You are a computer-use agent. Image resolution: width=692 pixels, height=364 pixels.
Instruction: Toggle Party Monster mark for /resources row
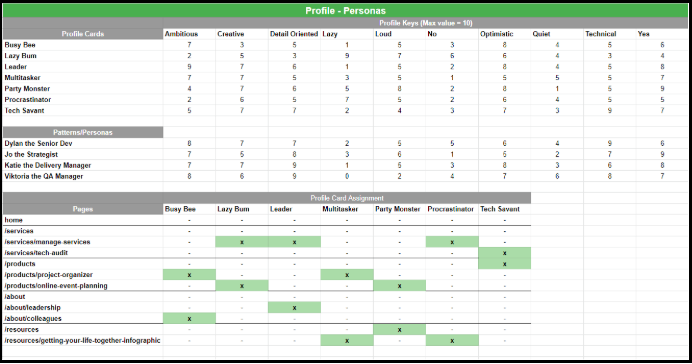point(399,330)
